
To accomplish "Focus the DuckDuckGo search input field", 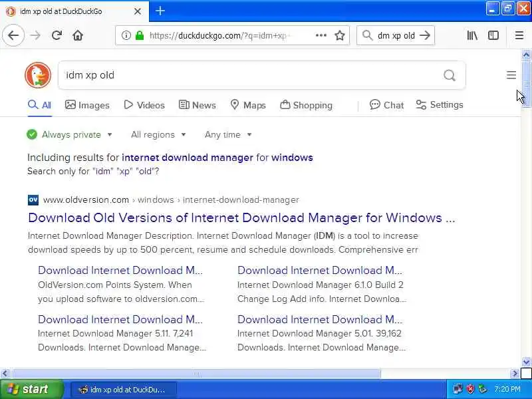I will tap(251, 75).
